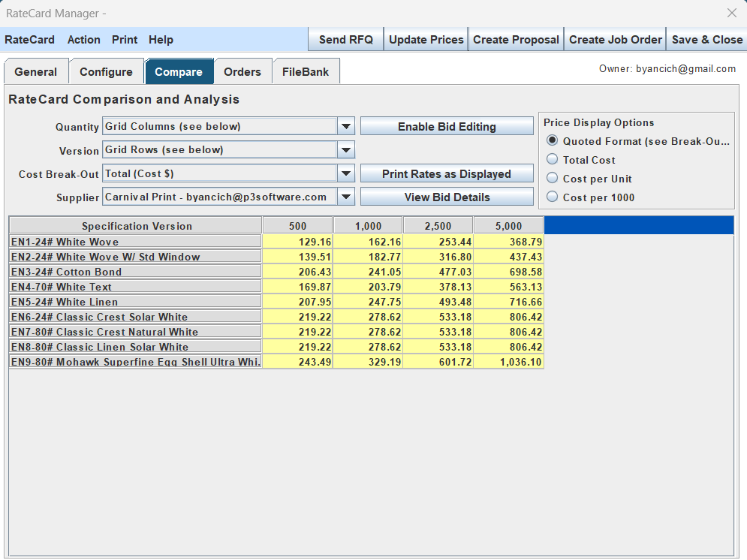Click the 2,500 quantity column header
This screenshot has width=747, height=560.
click(438, 226)
